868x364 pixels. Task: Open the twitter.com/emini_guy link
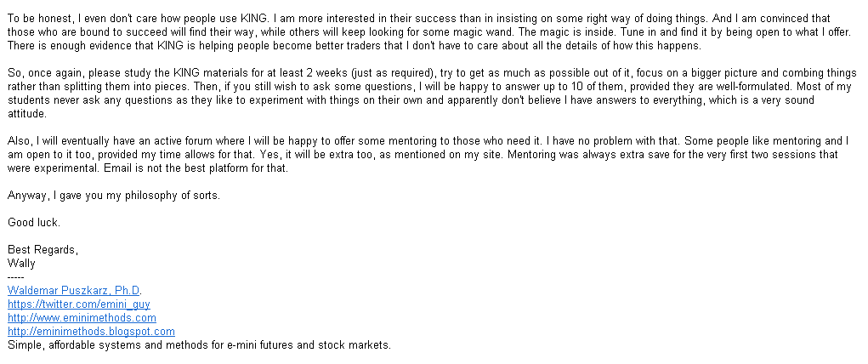(x=78, y=304)
